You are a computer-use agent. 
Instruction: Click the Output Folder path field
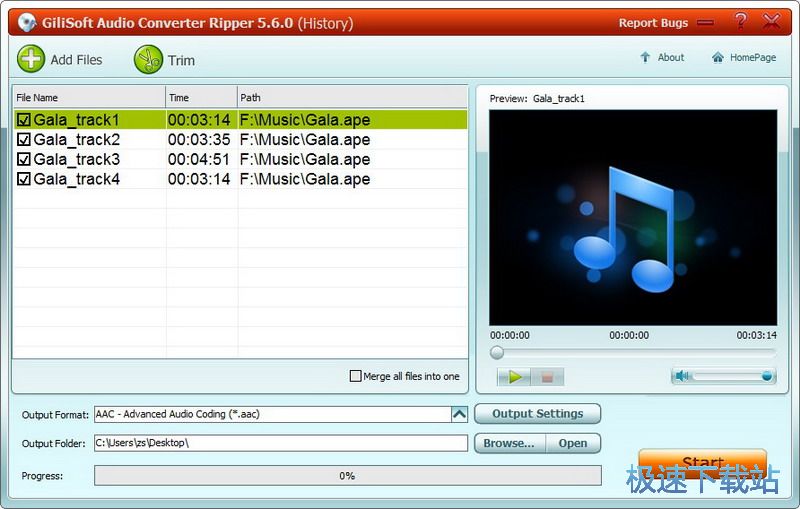(x=280, y=443)
